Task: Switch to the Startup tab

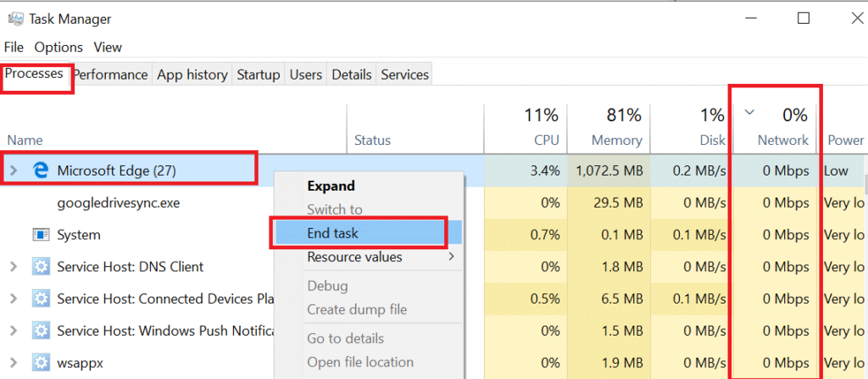Action: pyautogui.click(x=258, y=75)
